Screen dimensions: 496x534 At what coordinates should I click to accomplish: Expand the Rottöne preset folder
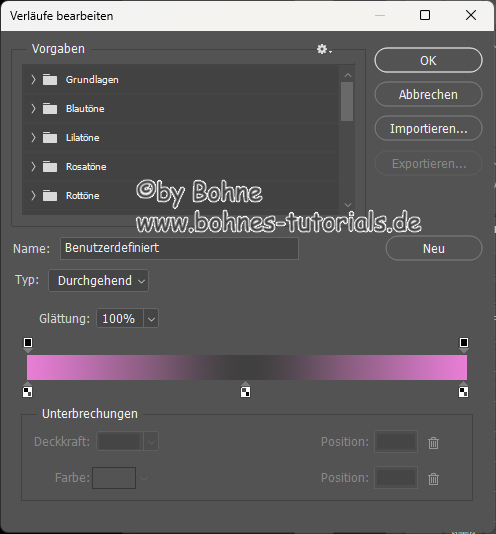33,195
